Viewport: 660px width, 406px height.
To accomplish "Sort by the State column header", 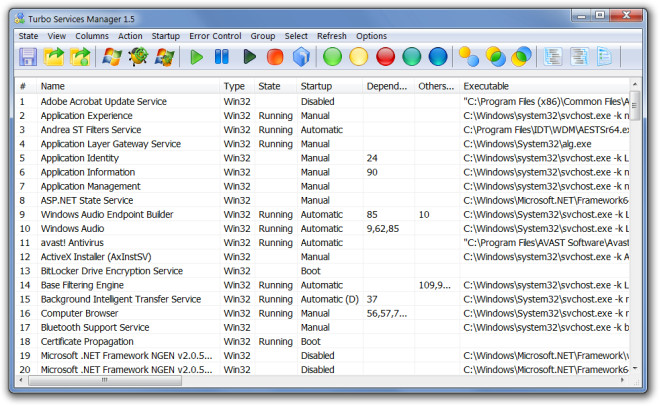I will tap(275, 86).
